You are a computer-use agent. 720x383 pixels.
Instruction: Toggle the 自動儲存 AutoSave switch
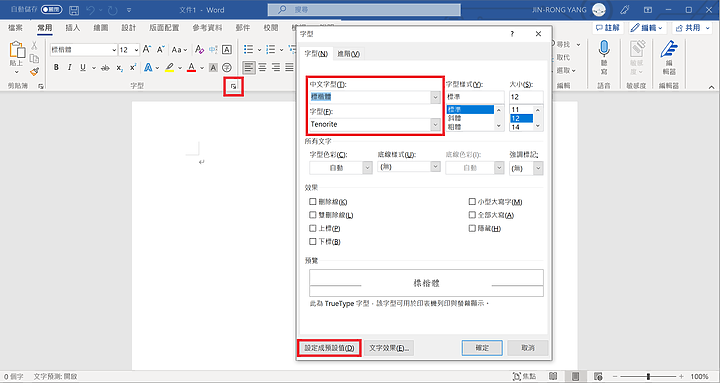[x=51, y=10]
